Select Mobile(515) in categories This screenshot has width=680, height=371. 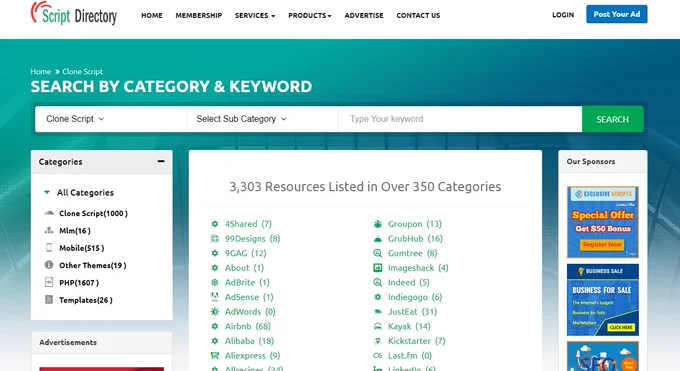tap(82, 248)
